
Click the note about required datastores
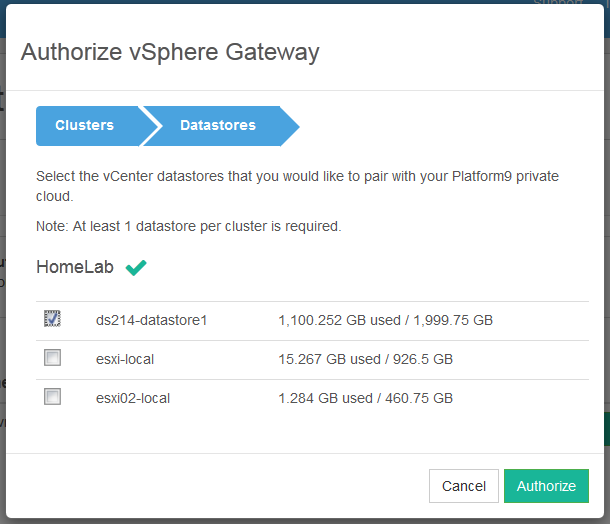(x=188, y=226)
